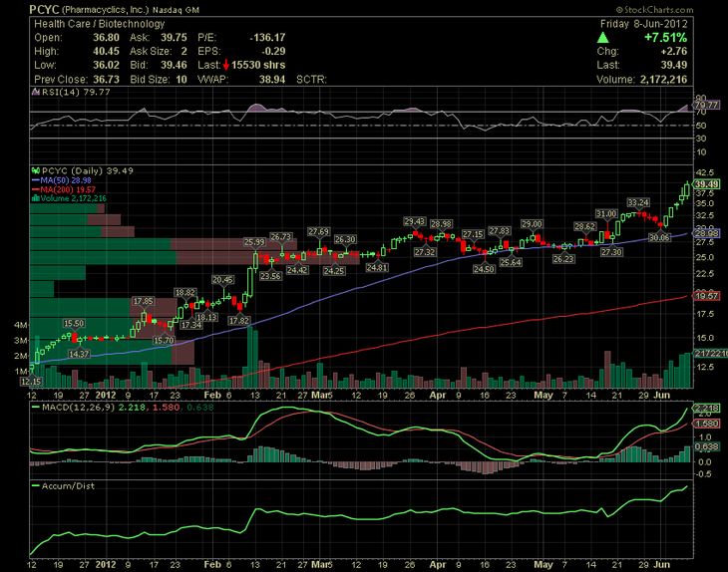Click the RSI 79.77 axis tag
This screenshot has height=572, width=728.
click(x=707, y=105)
